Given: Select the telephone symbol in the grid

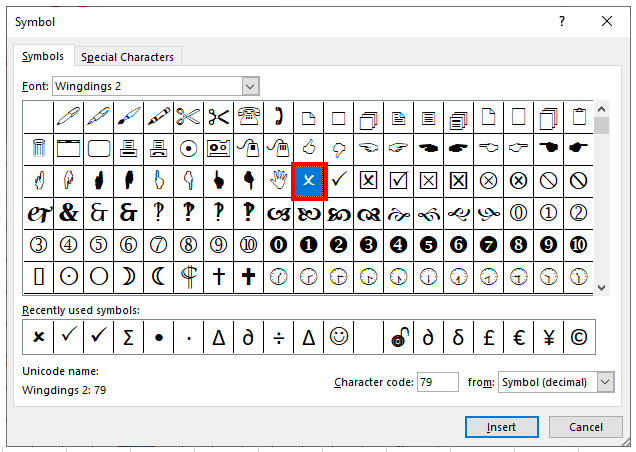Looking at the screenshot, I should tap(248, 116).
